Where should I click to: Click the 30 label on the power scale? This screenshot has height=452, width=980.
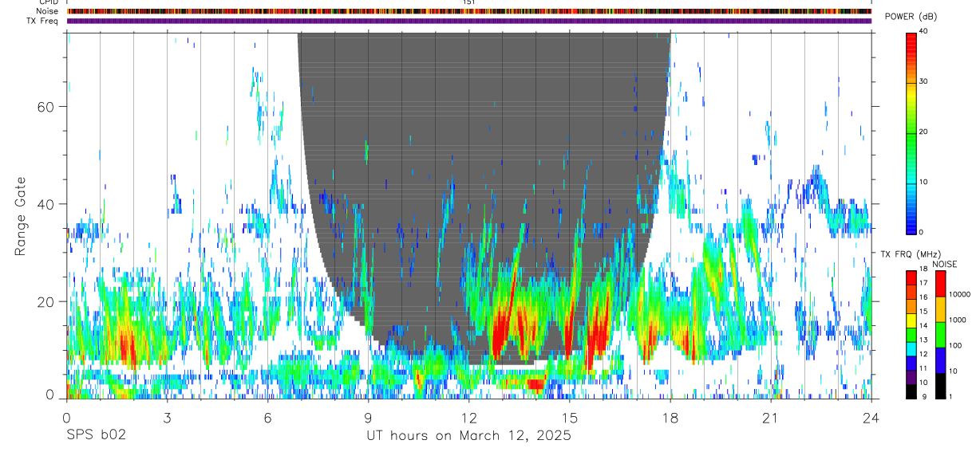coord(923,81)
